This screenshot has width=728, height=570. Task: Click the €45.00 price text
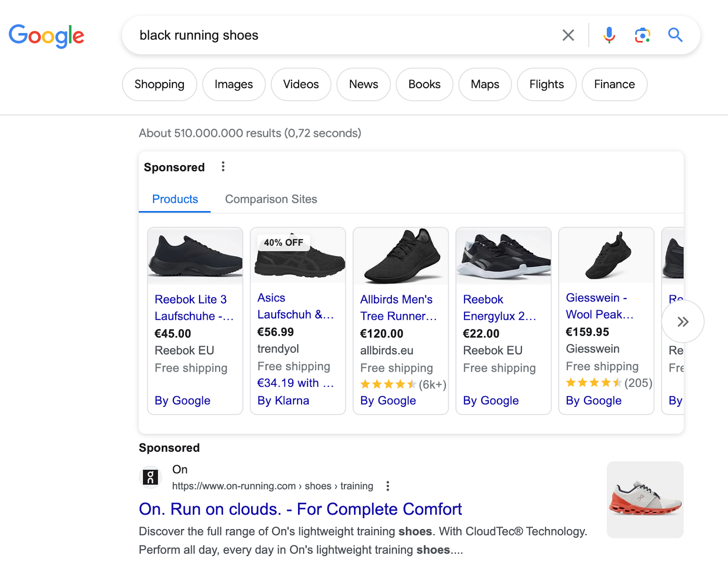(x=173, y=333)
